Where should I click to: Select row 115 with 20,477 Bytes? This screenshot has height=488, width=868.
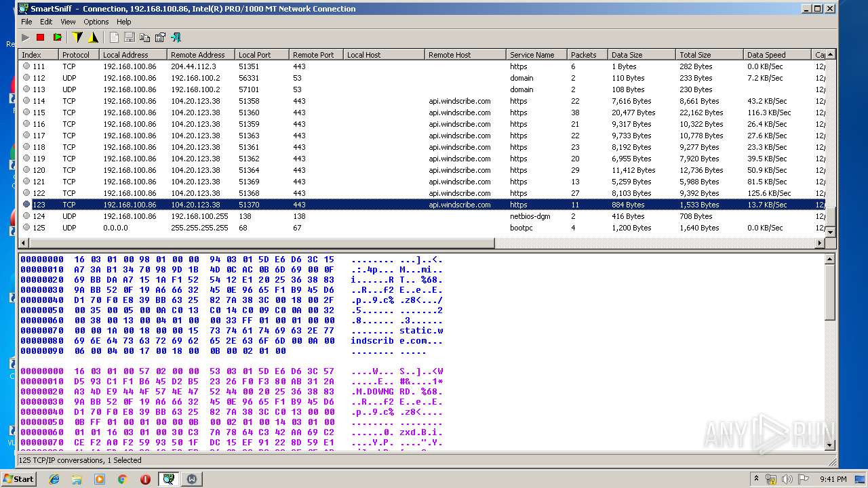click(422, 113)
